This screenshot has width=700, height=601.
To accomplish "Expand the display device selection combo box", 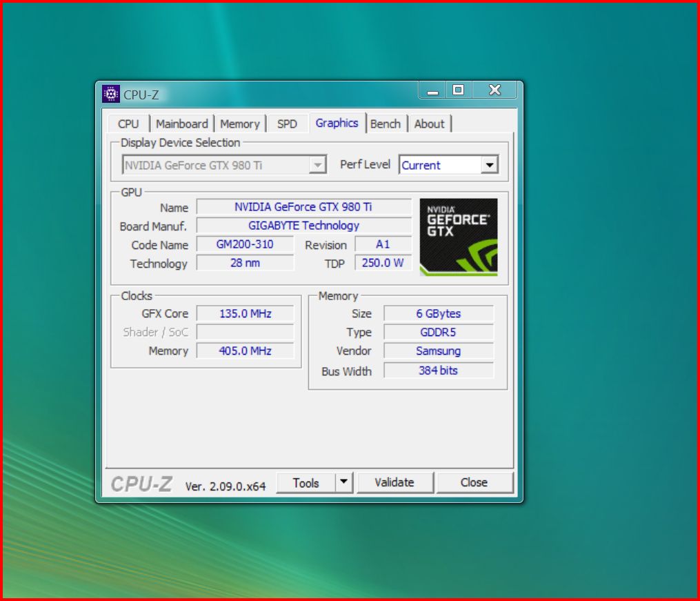I will pyautogui.click(x=317, y=166).
